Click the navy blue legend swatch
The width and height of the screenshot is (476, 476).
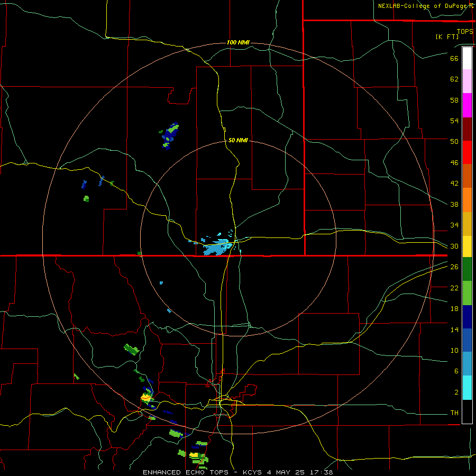point(467,317)
